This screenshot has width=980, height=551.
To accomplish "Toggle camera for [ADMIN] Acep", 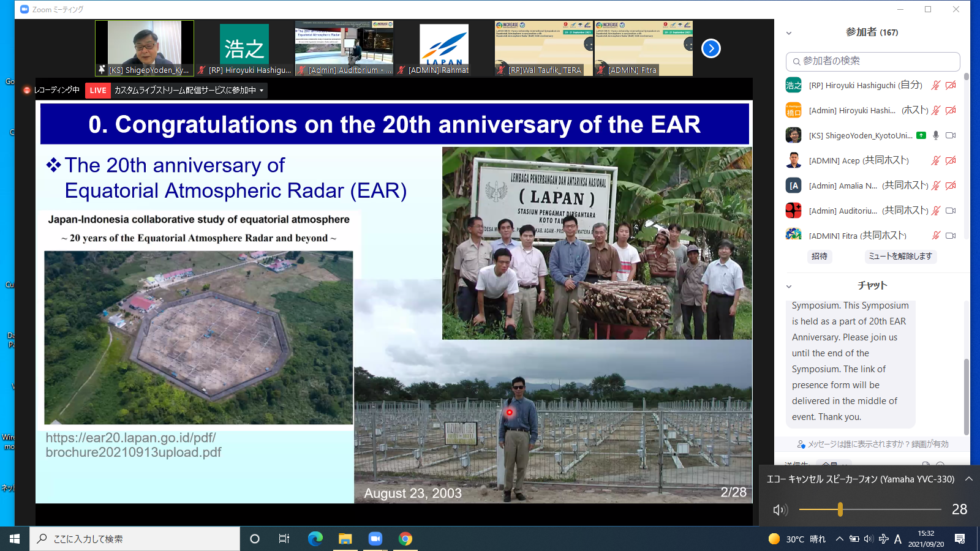I will (951, 160).
